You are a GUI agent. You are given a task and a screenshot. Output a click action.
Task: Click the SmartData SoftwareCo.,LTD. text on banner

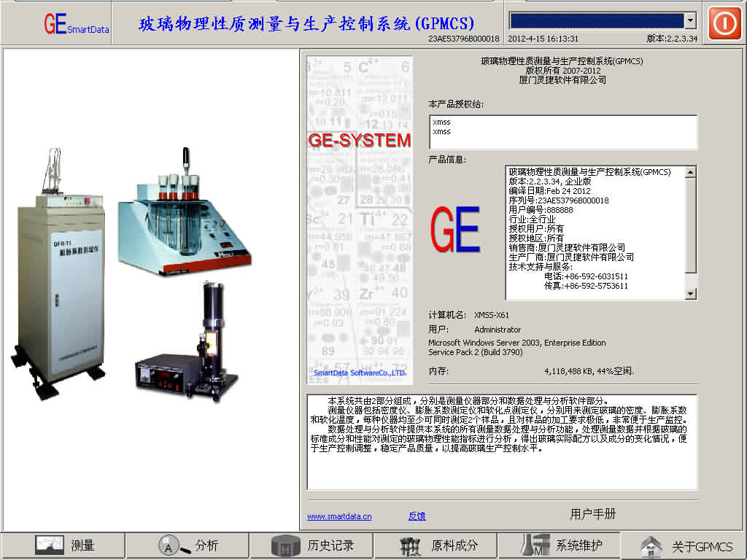[x=360, y=373]
